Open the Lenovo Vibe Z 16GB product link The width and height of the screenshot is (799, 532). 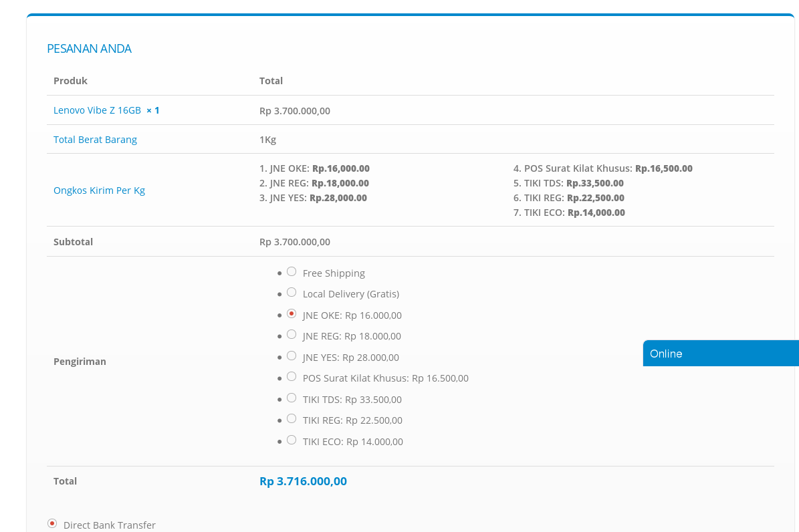(x=97, y=110)
